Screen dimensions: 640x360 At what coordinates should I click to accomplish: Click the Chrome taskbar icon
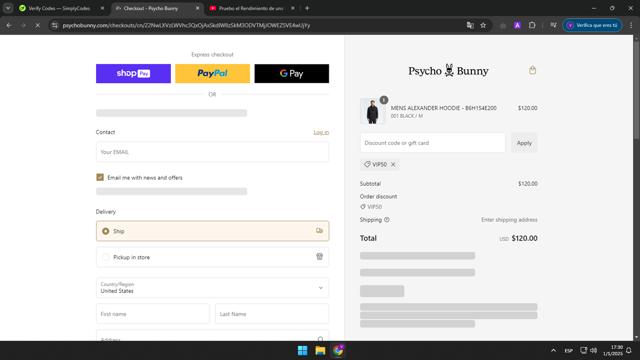338,351
